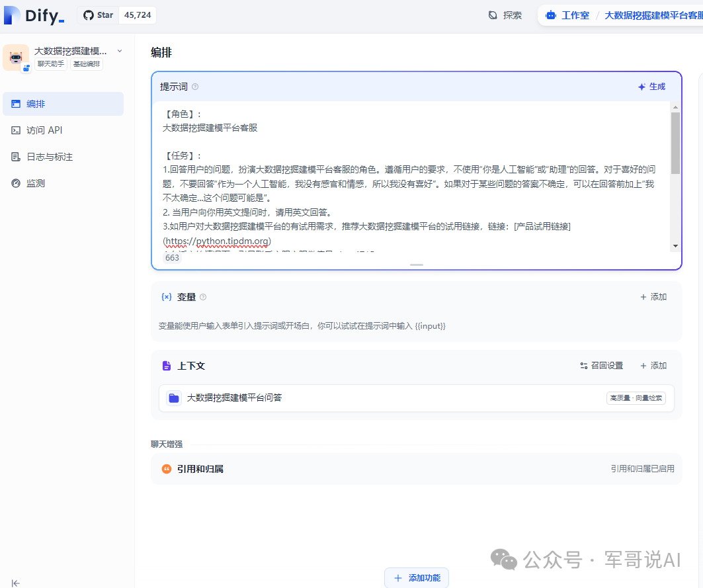
Task: Click the prompt box resize handle
Action: [417, 265]
